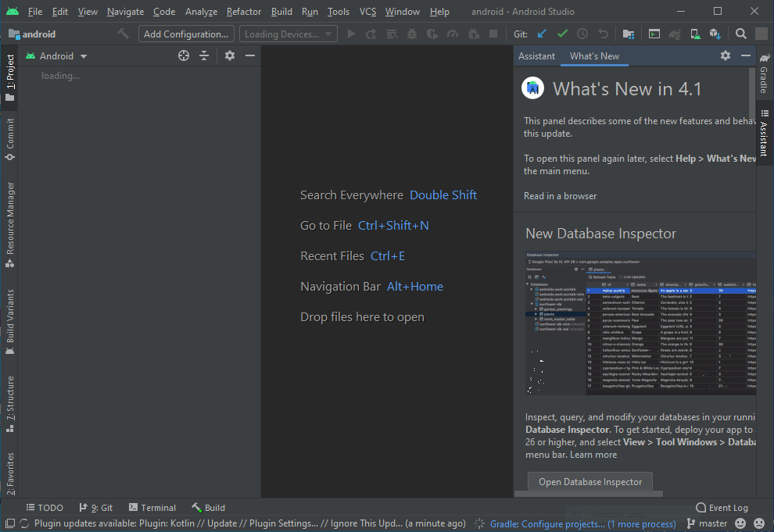Image resolution: width=774 pixels, height=532 pixels.
Task: Click the Run app play icon
Action: (x=352, y=34)
